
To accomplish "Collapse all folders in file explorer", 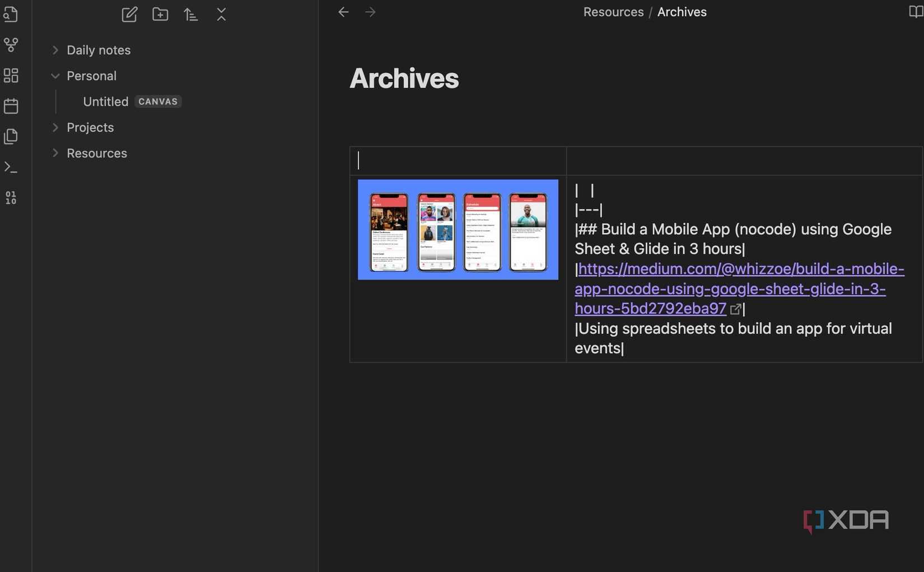I will [221, 15].
